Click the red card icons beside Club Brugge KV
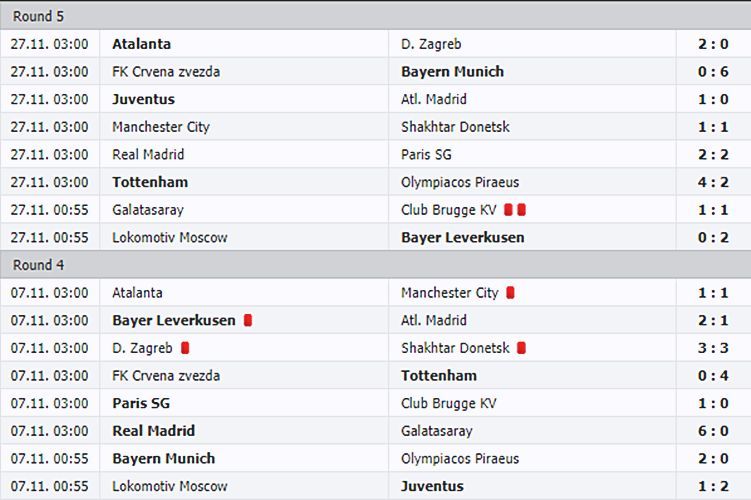Screen dimensions: 751x500 coord(515,210)
